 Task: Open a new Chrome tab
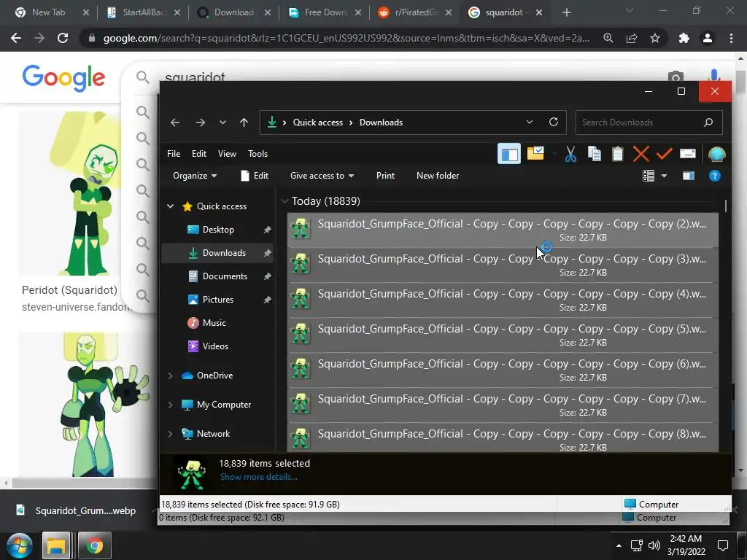(566, 13)
